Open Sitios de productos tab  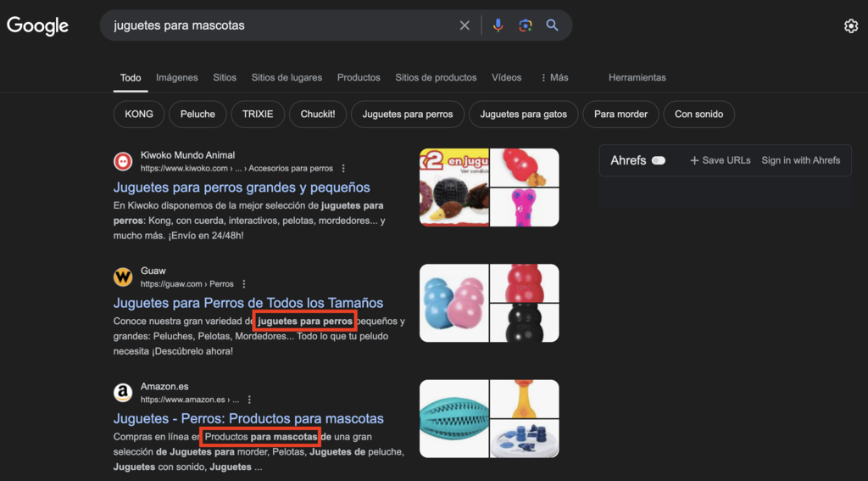tap(436, 77)
